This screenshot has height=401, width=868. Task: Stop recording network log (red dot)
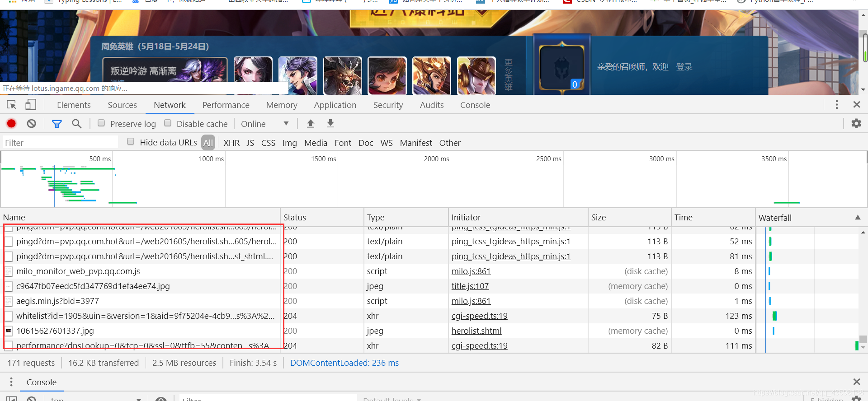(11, 124)
